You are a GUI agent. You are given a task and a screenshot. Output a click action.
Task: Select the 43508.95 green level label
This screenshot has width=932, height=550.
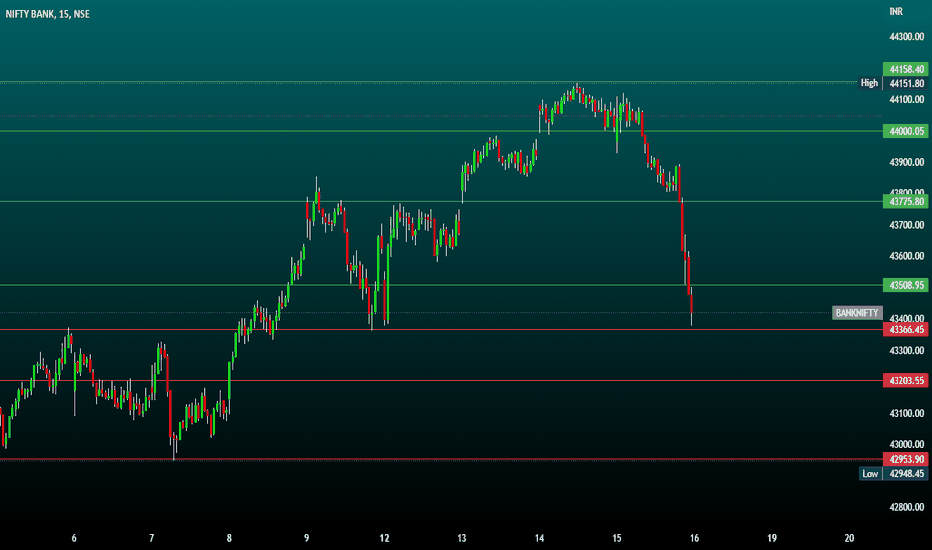pos(906,285)
